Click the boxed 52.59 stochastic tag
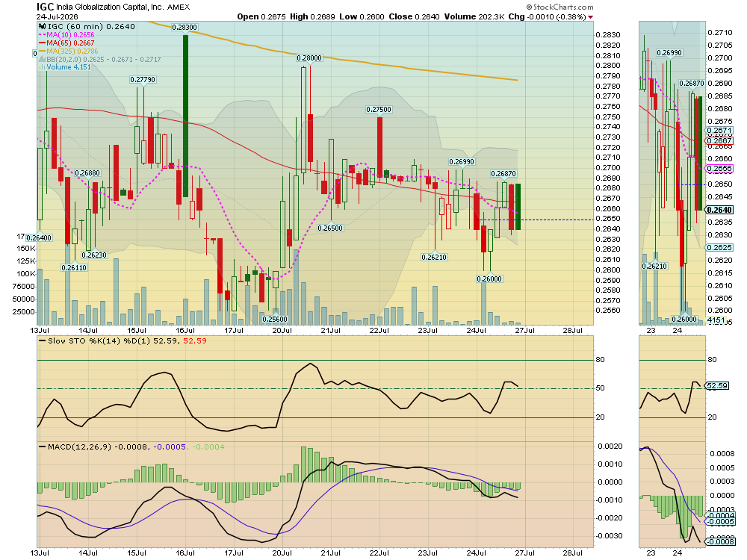The width and height of the screenshot is (747, 560). point(717,386)
